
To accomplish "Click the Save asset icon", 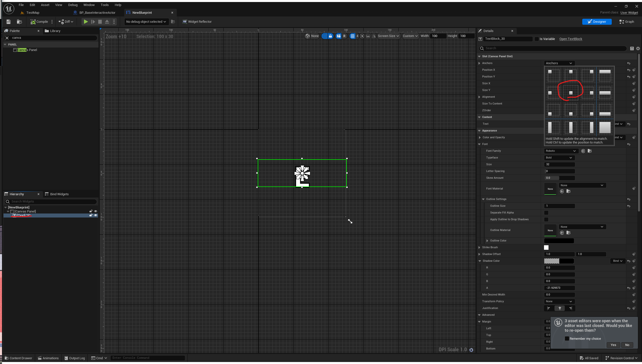I will coord(8,22).
